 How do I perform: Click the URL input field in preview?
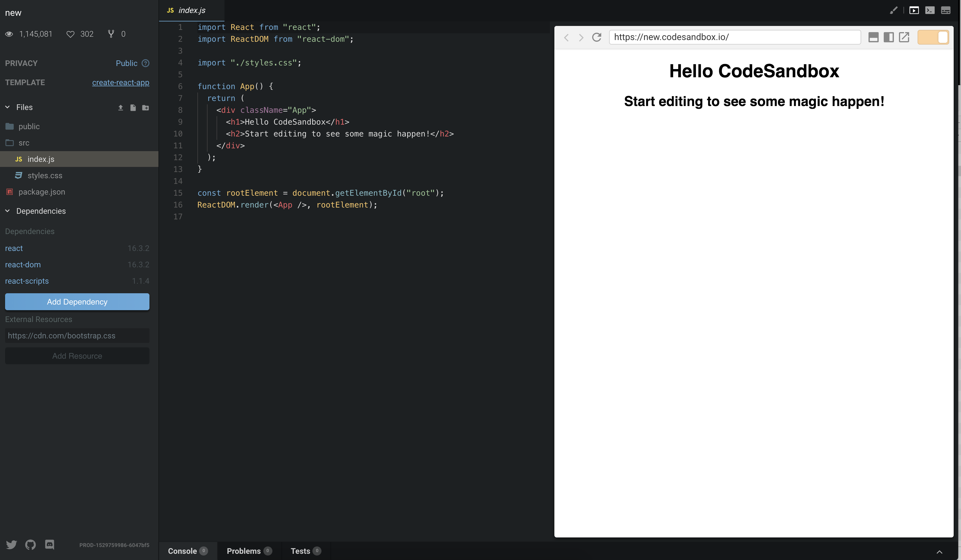coord(734,37)
